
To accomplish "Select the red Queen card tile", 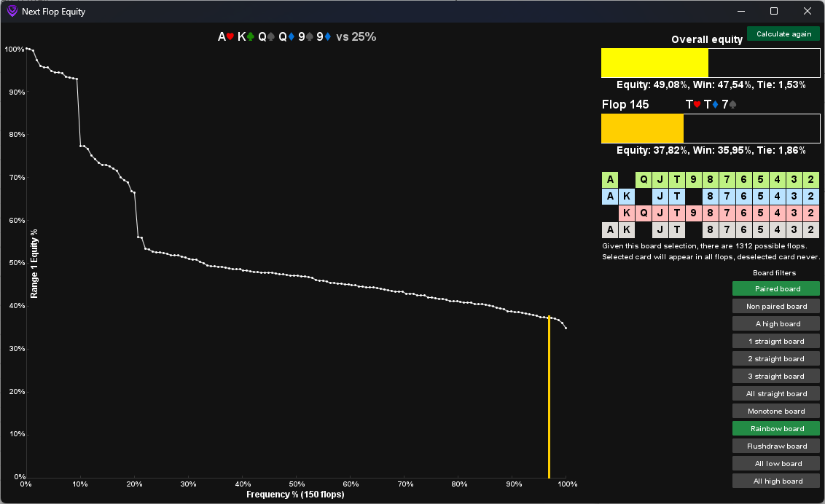I will tap(644, 213).
